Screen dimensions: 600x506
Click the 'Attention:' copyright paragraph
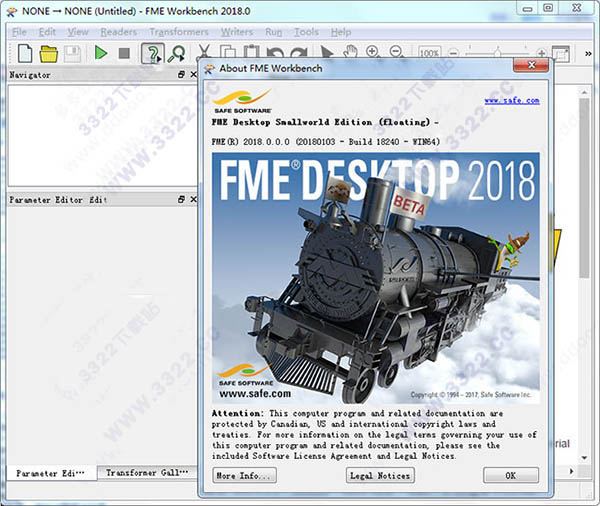click(374, 434)
